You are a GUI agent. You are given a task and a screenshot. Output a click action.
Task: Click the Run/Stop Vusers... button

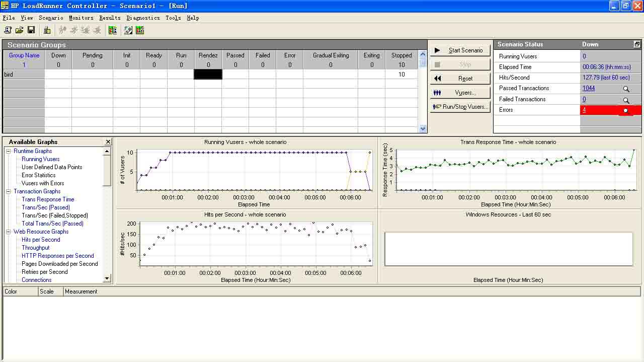click(460, 107)
